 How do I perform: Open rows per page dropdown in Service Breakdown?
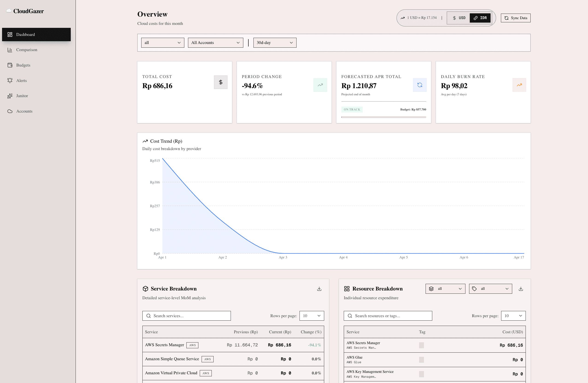coord(312,316)
